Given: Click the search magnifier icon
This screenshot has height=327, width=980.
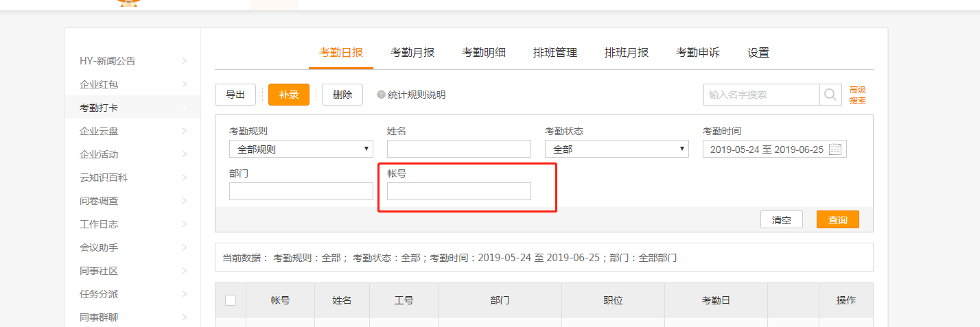Looking at the screenshot, I should 830,95.
